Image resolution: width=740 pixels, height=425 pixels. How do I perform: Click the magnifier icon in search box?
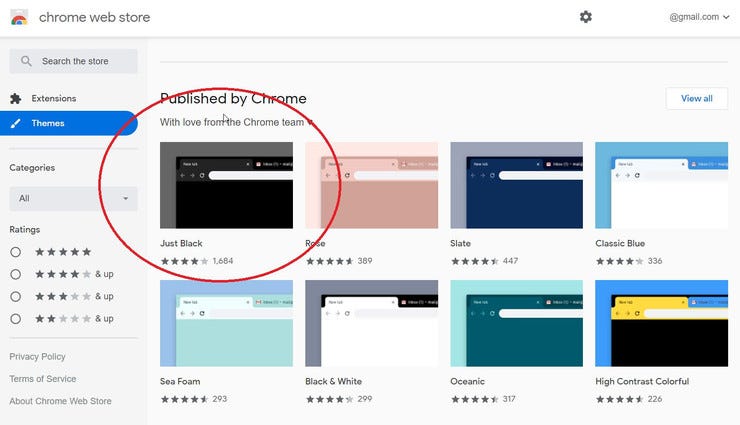pyautogui.click(x=26, y=61)
